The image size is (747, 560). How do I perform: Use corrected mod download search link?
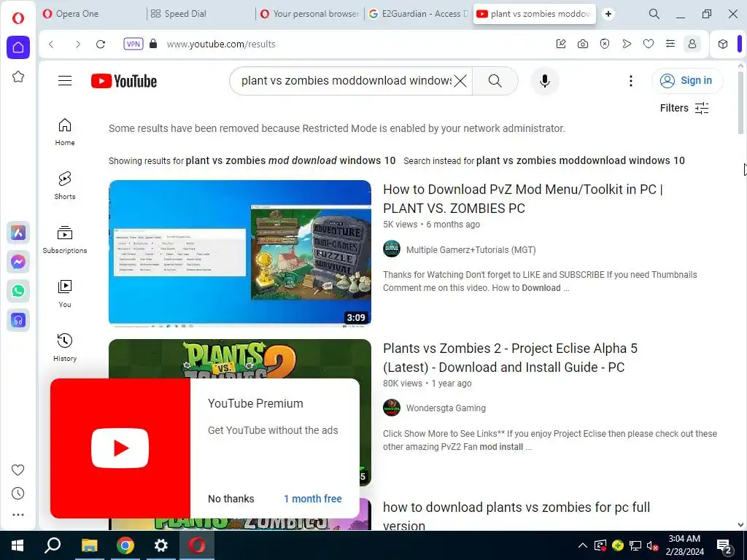[290, 160]
